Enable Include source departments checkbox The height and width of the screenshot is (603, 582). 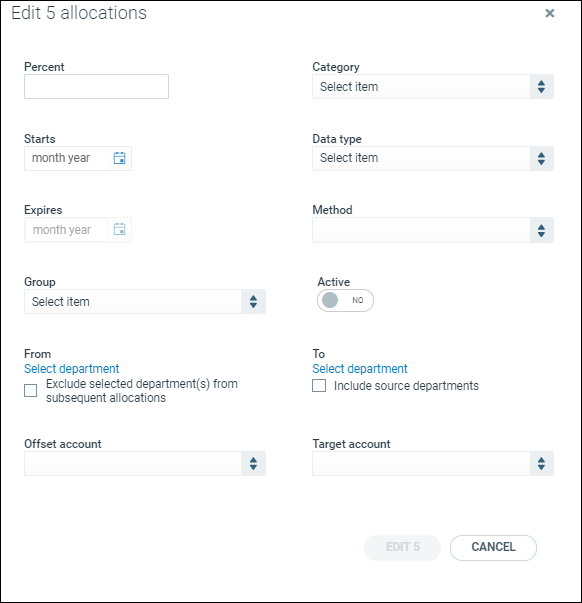pyautogui.click(x=319, y=385)
